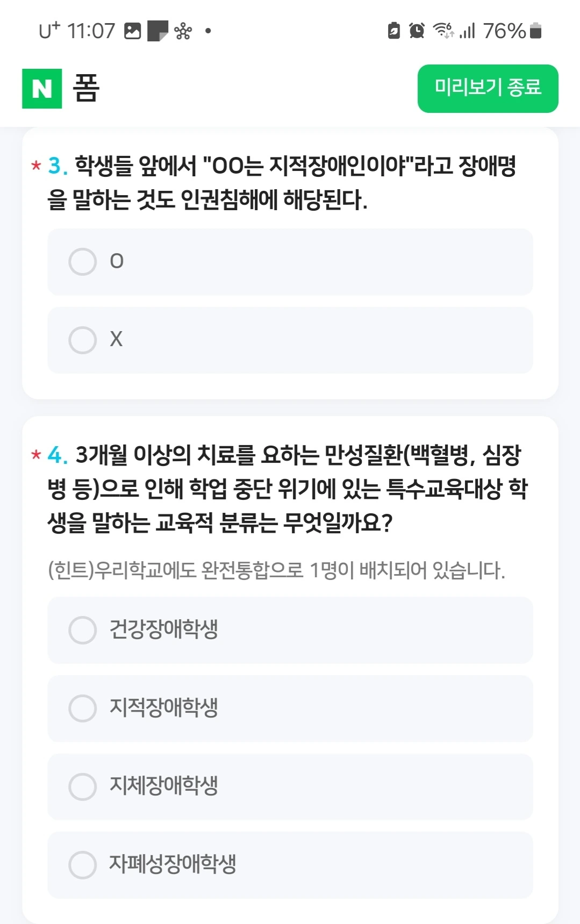Image resolution: width=580 pixels, height=924 pixels.
Task: Choose the 지적장애학생 radio option
Action: pos(290,708)
